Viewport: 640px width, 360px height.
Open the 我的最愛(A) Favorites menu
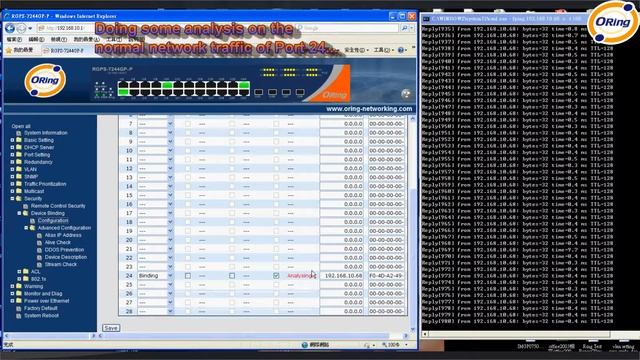(87, 39)
